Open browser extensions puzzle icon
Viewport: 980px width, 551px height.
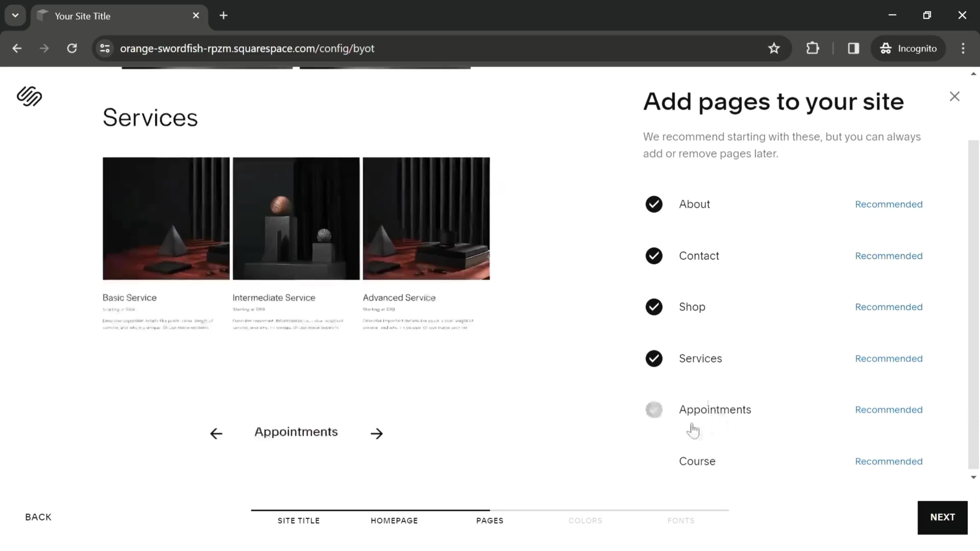click(813, 48)
